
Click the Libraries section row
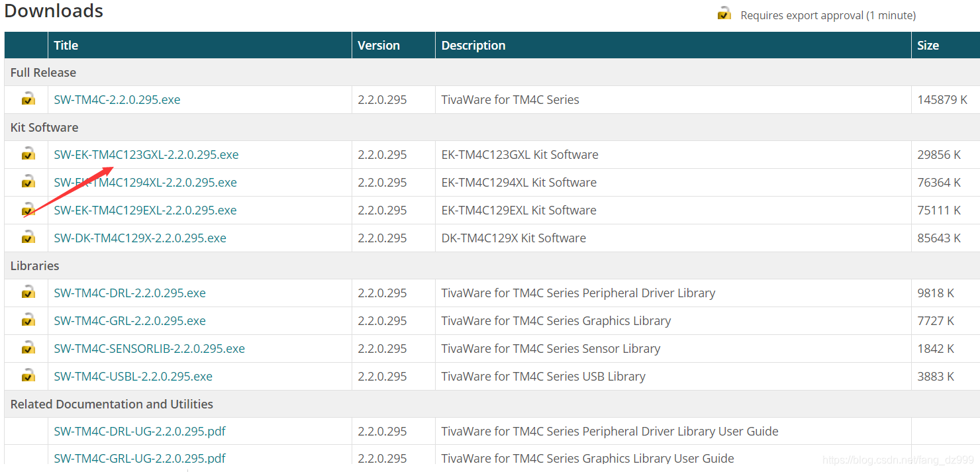point(492,265)
